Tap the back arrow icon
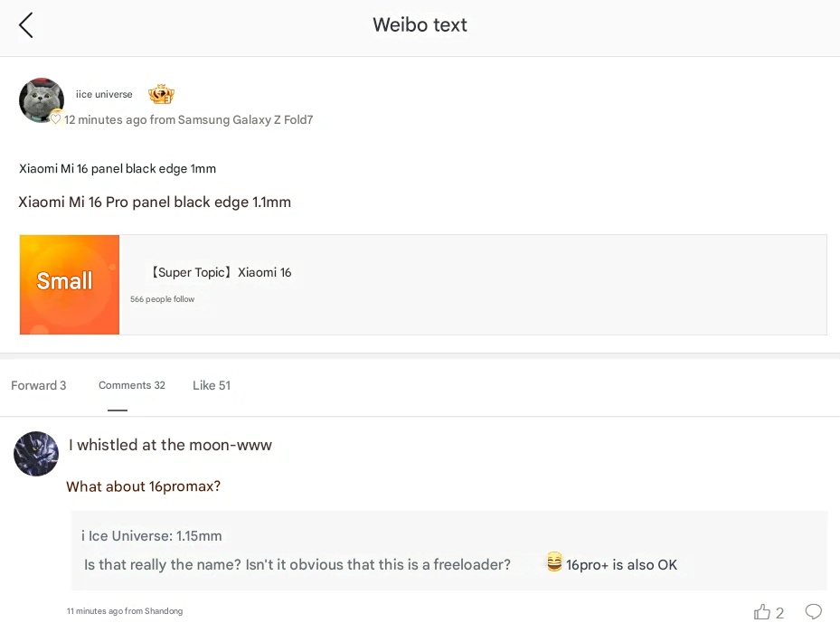The height and width of the screenshot is (632, 840). click(x=26, y=25)
